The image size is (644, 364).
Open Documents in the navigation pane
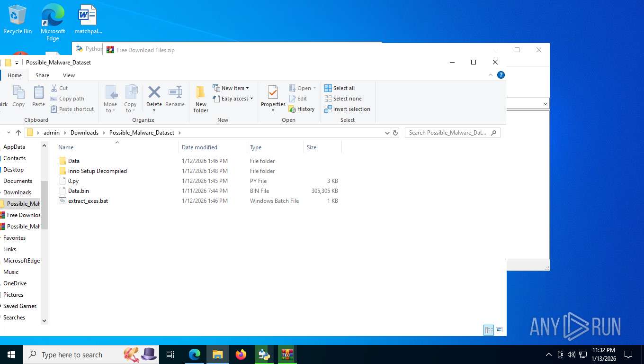[x=18, y=181]
